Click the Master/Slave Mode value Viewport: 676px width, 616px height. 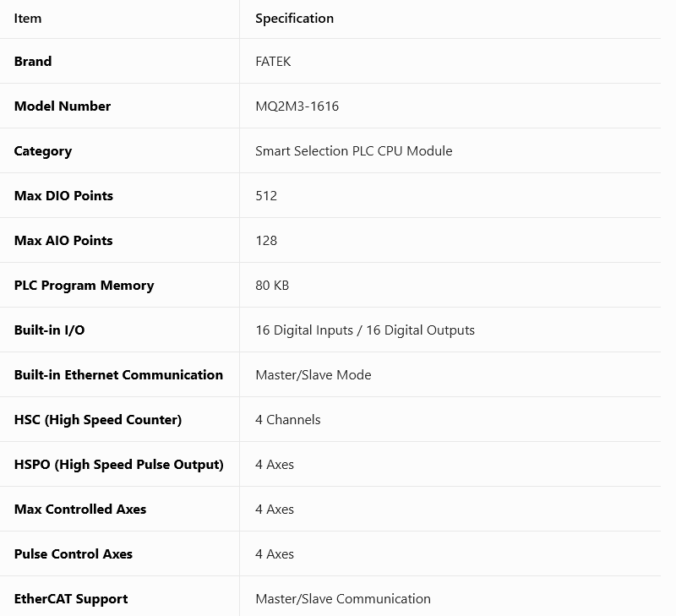pyautogui.click(x=313, y=375)
